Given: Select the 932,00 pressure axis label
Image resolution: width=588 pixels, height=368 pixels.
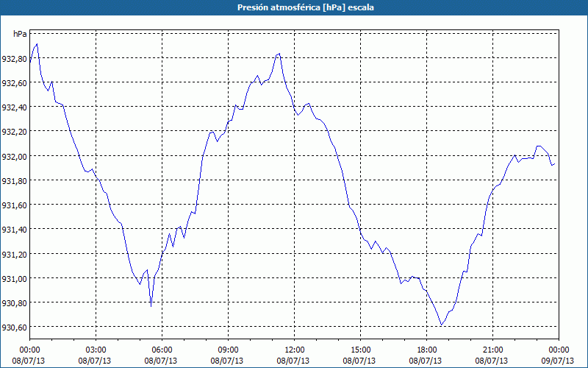Looking at the screenshot, I should pyautogui.click(x=14, y=156).
